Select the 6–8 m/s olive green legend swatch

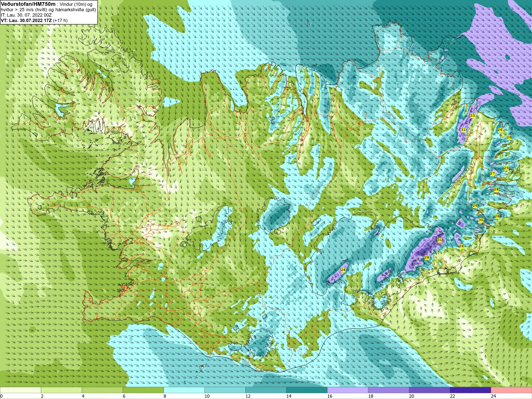(143, 390)
